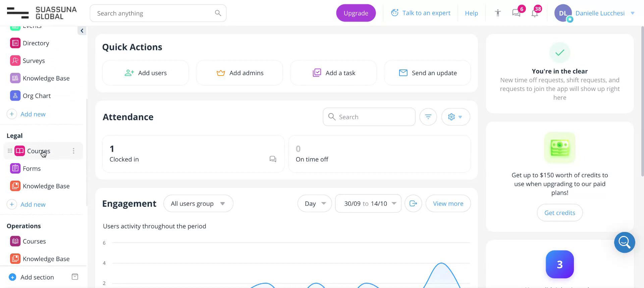
Task: Click the Talk to an expert icon
Action: coord(395,13)
